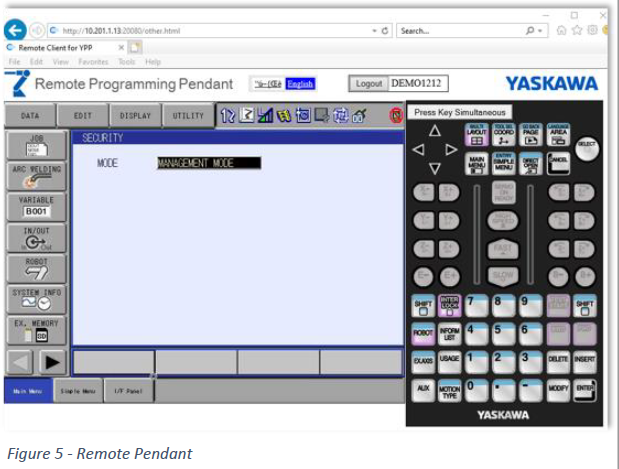Expand the search provider dropdown arrow

tap(540, 31)
